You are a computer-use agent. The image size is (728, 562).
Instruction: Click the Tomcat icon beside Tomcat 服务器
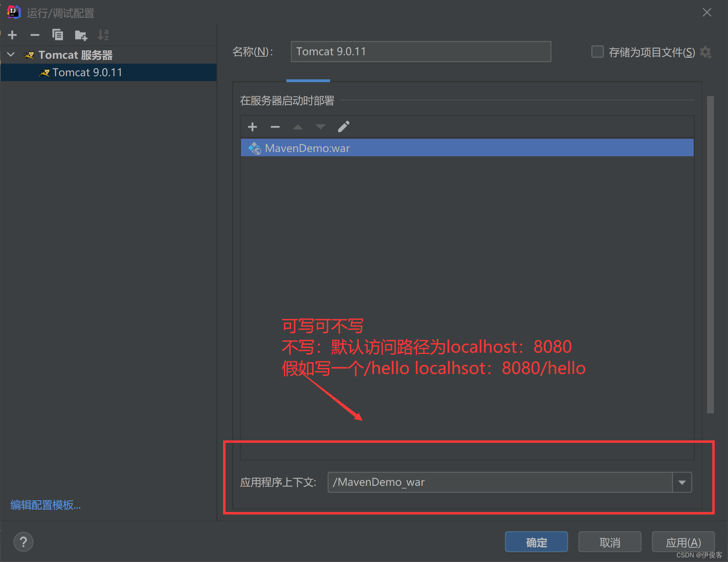point(29,55)
